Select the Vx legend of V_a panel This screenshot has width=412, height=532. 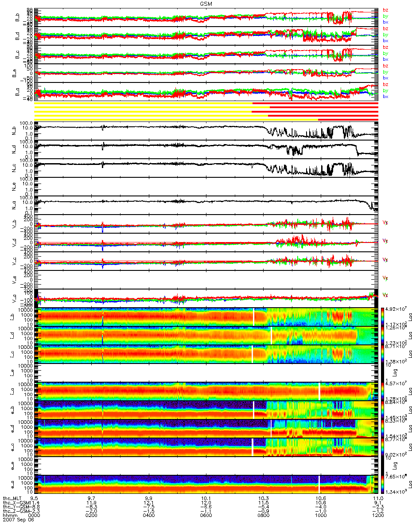click(385, 295)
